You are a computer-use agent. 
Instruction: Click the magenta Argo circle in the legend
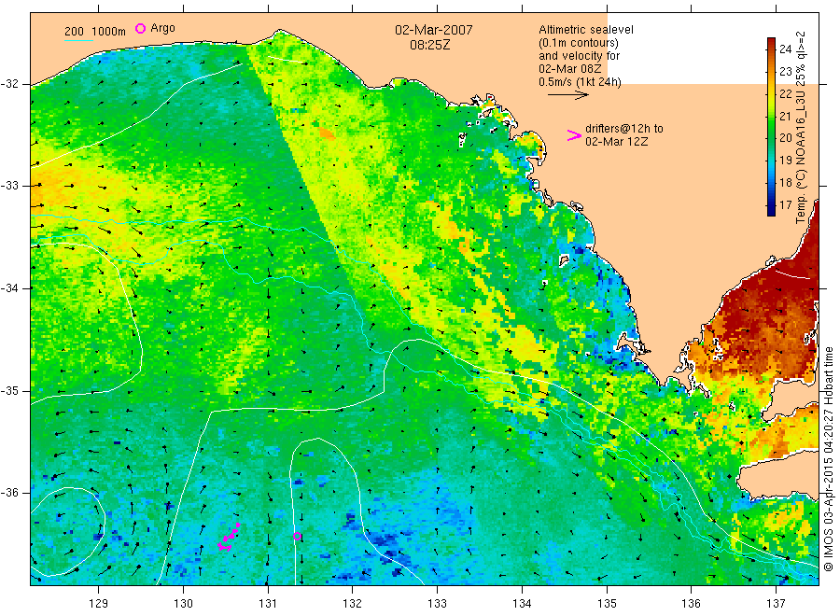(140, 28)
